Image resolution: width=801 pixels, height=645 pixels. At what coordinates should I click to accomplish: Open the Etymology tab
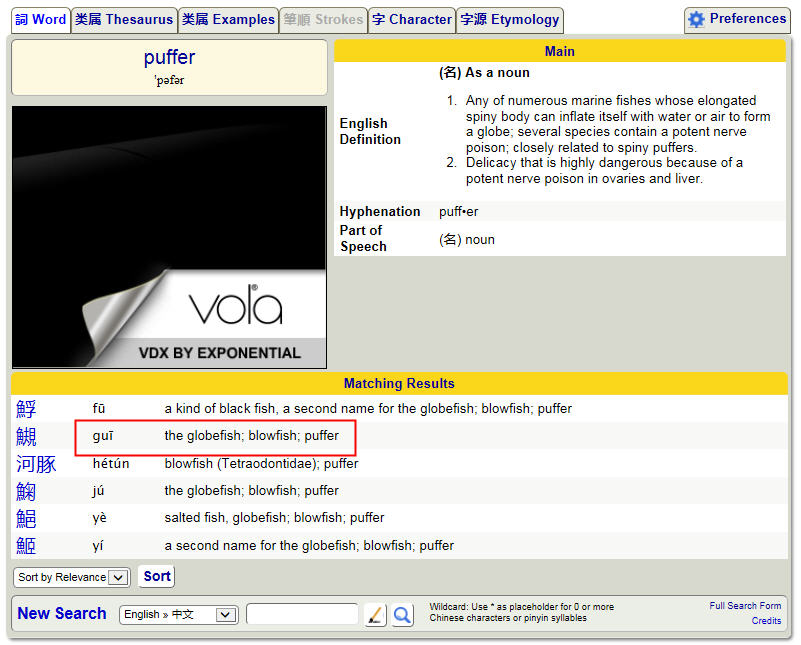pyautogui.click(x=509, y=20)
